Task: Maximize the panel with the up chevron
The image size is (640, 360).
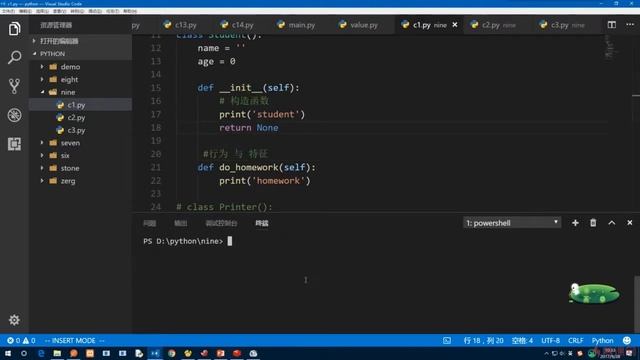Action: pyautogui.click(x=611, y=223)
